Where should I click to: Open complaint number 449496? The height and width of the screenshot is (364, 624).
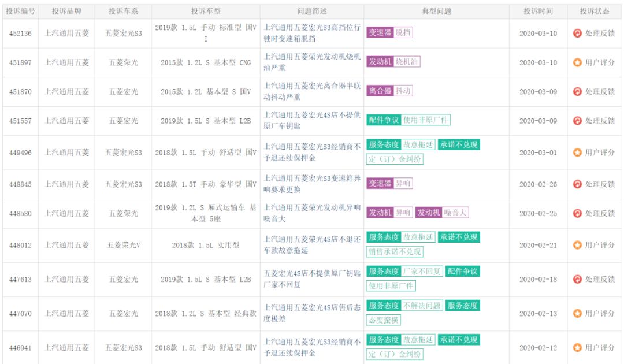20,153
